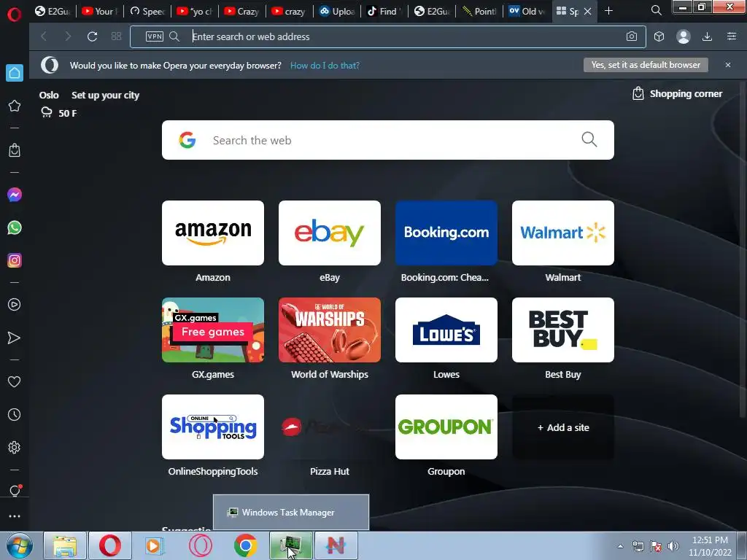Click the Reload page button
The height and width of the screenshot is (560, 747).
92,36
